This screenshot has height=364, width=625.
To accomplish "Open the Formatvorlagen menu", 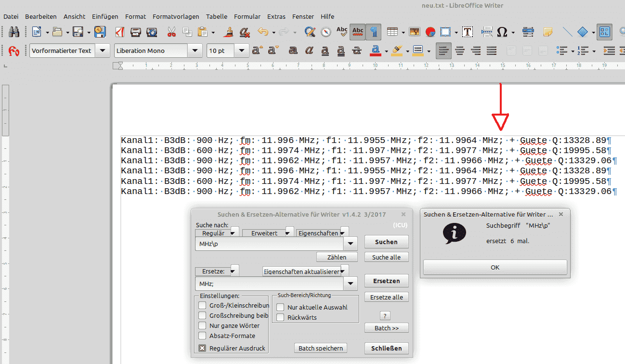I will (x=176, y=16).
